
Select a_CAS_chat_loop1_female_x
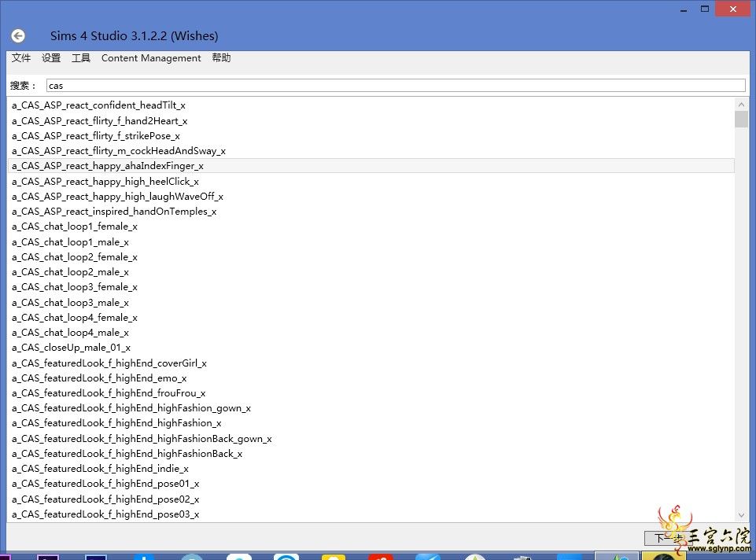371,226
